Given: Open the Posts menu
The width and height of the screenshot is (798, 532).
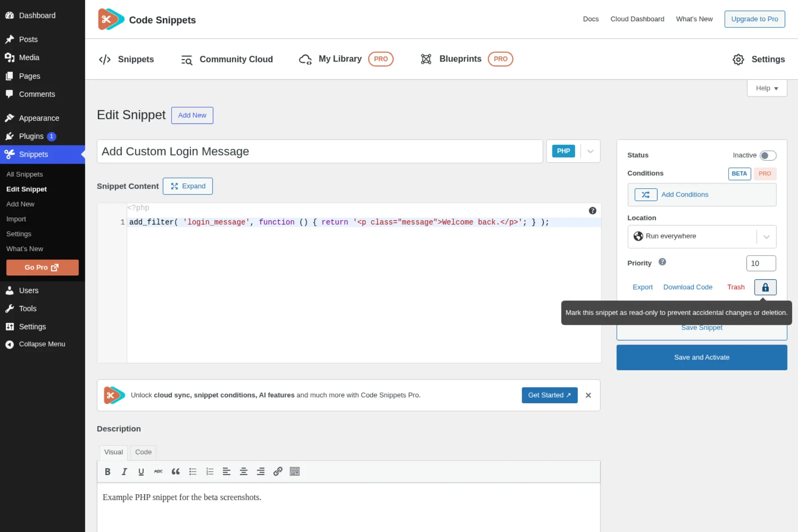Looking at the screenshot, I should [42, 39].
